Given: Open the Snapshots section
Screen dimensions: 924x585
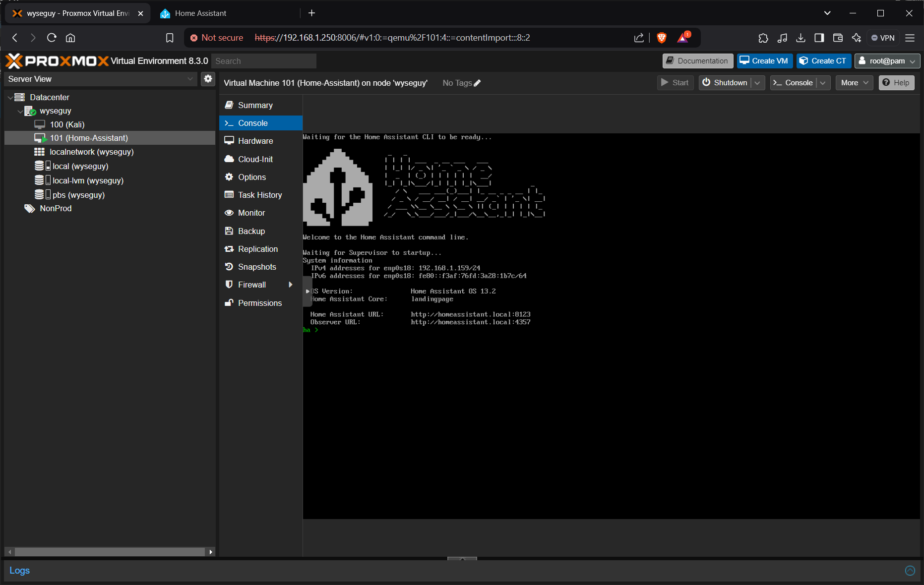Looking at the screenshot, I should (x=260, y=267).
